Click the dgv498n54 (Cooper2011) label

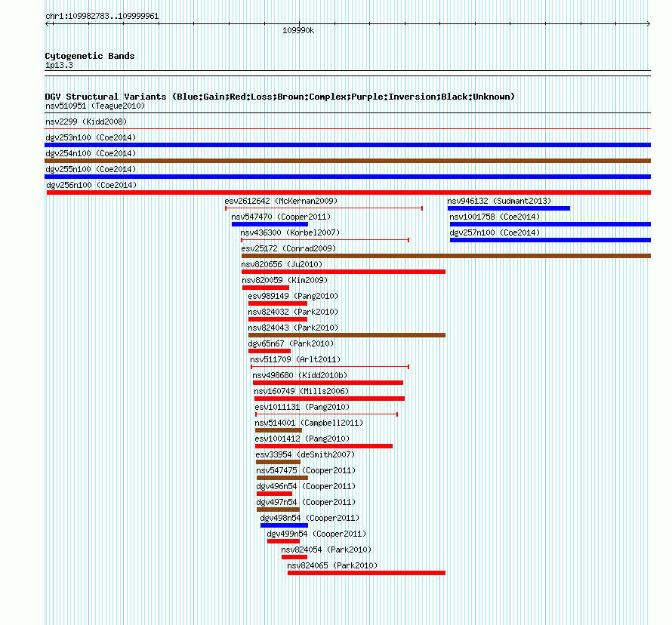(310, 518)
